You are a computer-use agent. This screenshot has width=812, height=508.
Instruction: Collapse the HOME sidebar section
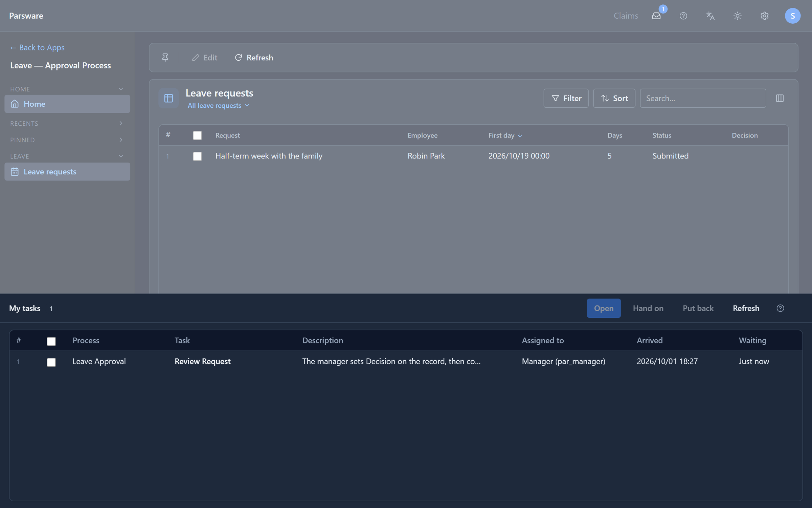(121, 89)
